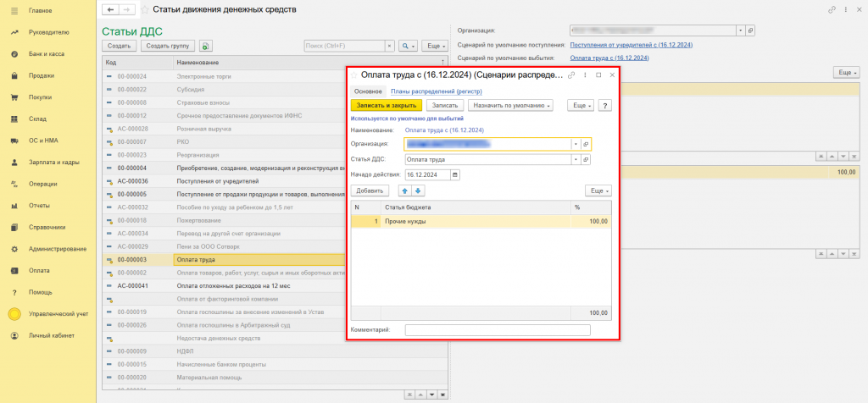Click Записать и закрыть button

point(387,105)
